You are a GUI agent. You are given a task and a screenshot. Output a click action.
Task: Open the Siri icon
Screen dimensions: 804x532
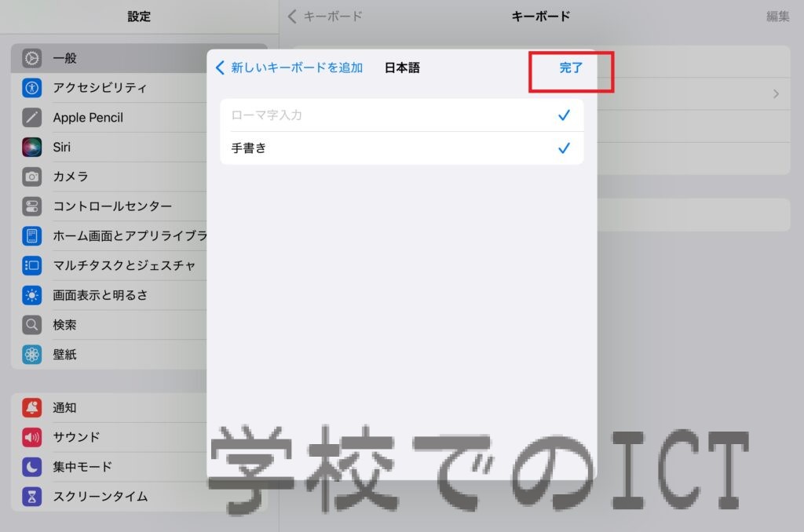tap(31, 147)
